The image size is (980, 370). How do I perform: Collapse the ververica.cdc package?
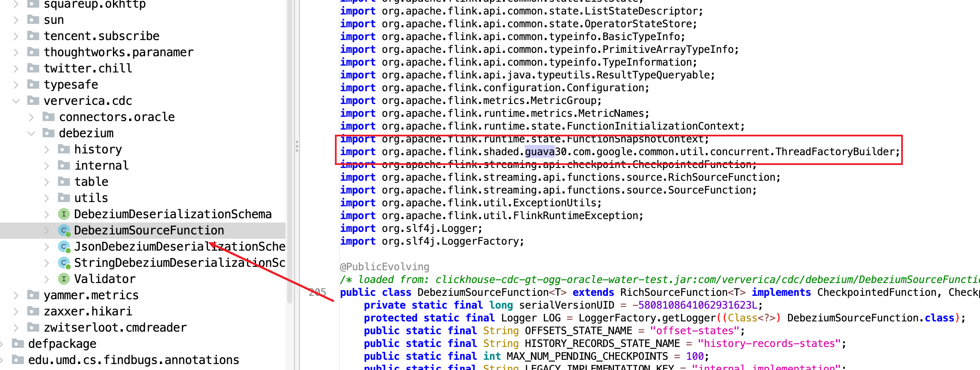(x=16, y=101)
